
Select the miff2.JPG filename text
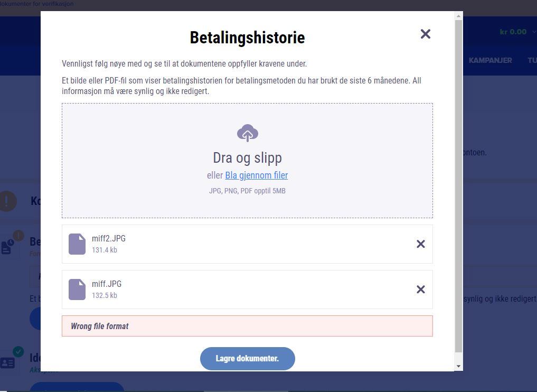coord(109,239)
